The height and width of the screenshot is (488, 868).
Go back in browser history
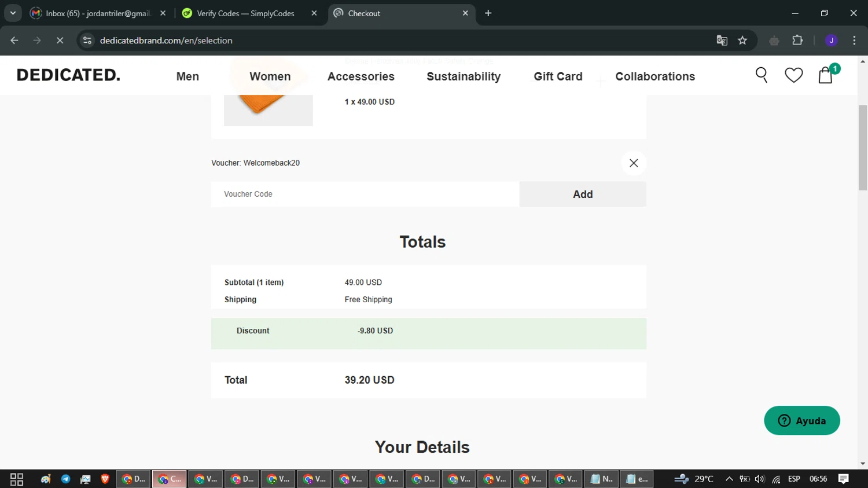pos(14,41)
